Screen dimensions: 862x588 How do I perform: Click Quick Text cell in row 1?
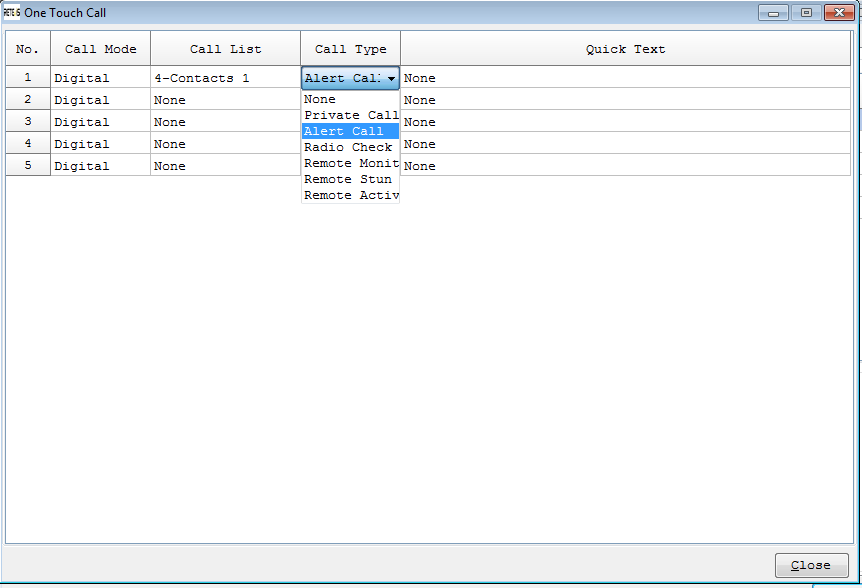point(625,78)
